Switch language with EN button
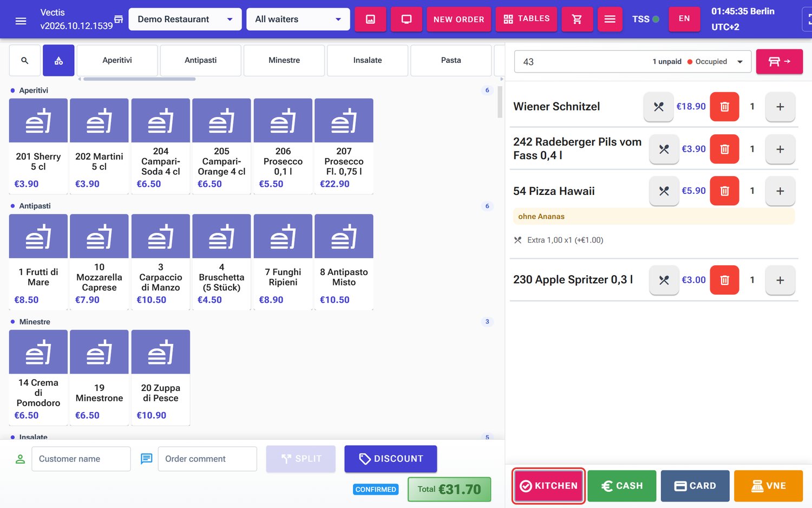Viewport: 812px width, 508px height. tap(684, 19)
